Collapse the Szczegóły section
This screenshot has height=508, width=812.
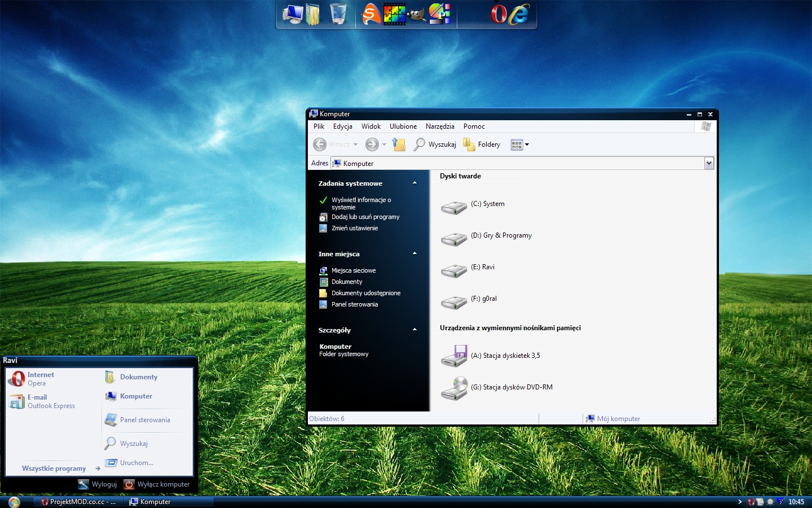(x=414, y=330)
